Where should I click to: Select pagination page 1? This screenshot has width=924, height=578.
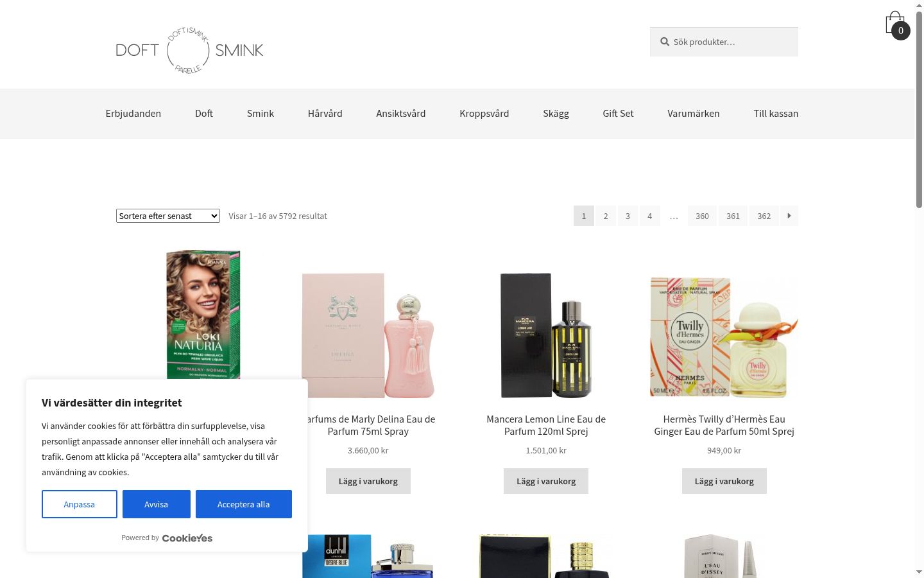pos(584,216)
